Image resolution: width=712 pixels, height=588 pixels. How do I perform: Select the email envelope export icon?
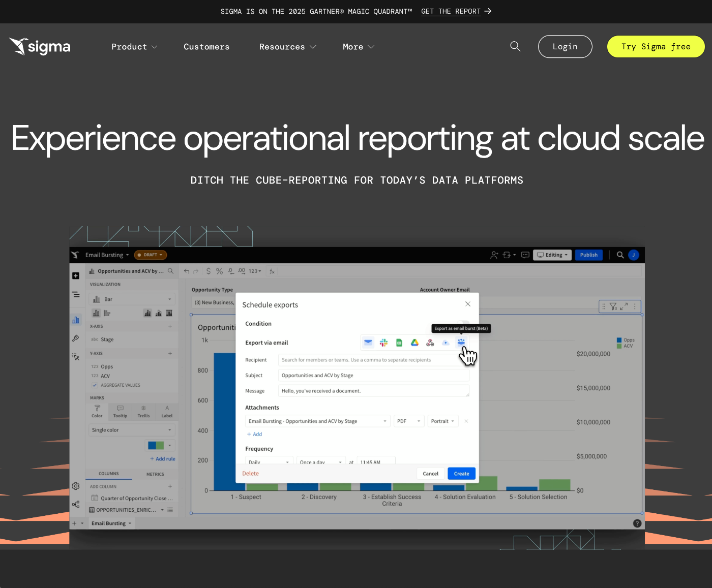(x=368, y=343)
